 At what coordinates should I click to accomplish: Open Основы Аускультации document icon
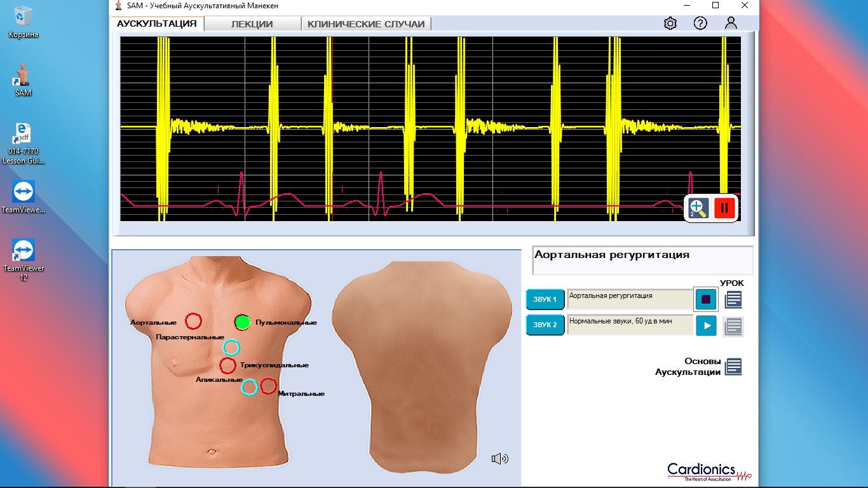coord(733,367)
